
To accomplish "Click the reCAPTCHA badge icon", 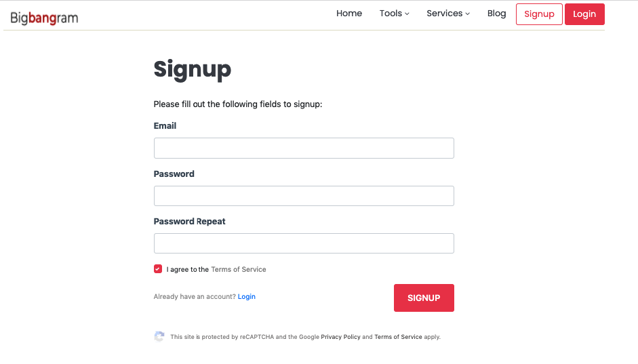I will (x=159, y=336).
